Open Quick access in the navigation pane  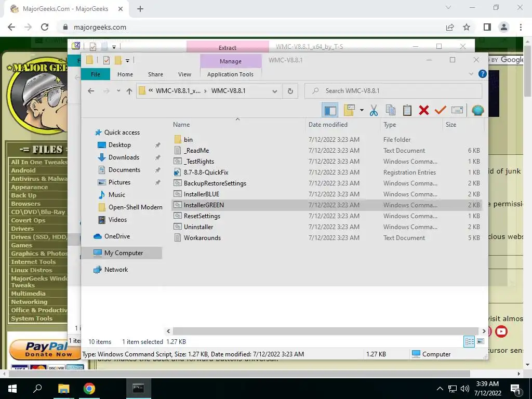(122, 132)
